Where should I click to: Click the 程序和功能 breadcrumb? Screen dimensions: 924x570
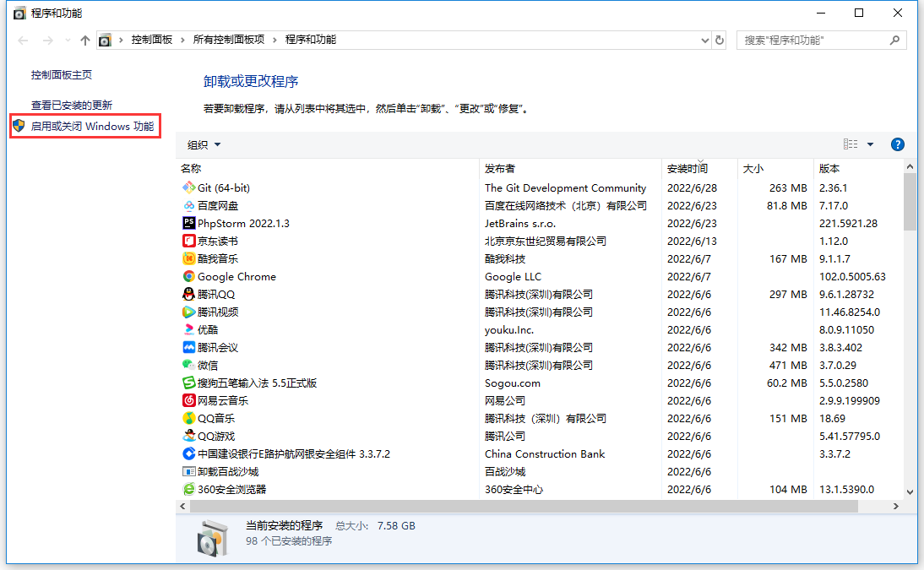(x=311, y=40)
